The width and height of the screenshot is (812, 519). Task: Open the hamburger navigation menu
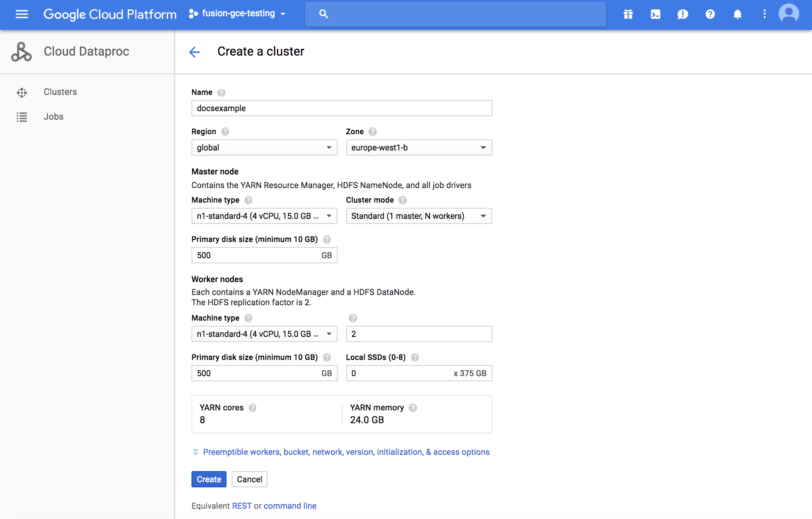tap(21, 14)
